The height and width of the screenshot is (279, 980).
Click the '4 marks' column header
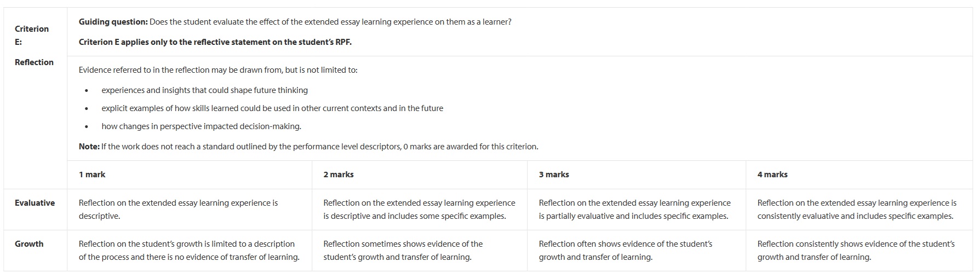772,175
